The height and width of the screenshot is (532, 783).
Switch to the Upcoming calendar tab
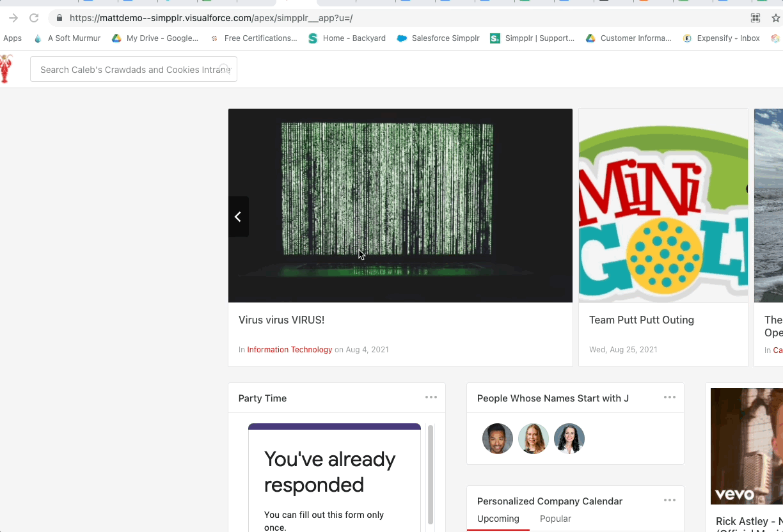pos(498,519)
